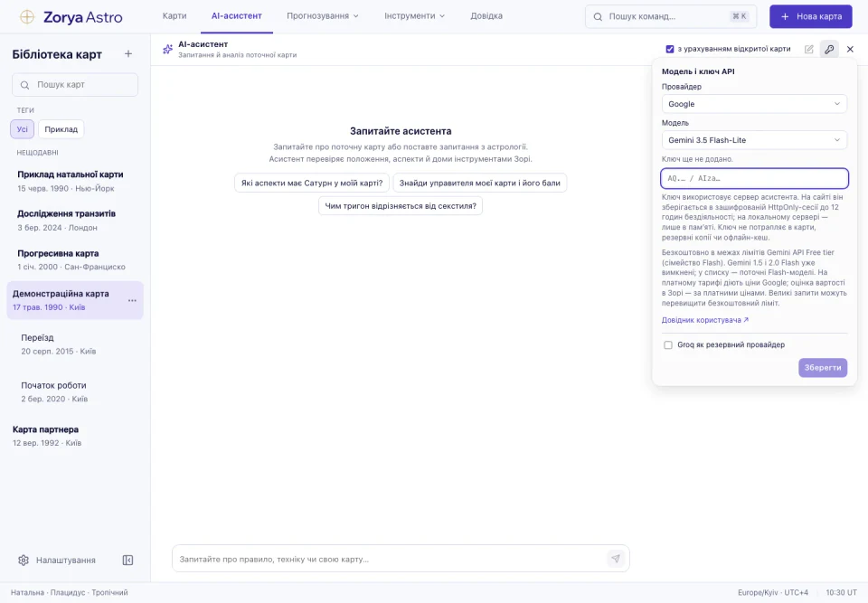Click the AI-асистент sparkle icon
Viewport: 868px width, 603px height.
pyautogui.click(x=167, y=50)
